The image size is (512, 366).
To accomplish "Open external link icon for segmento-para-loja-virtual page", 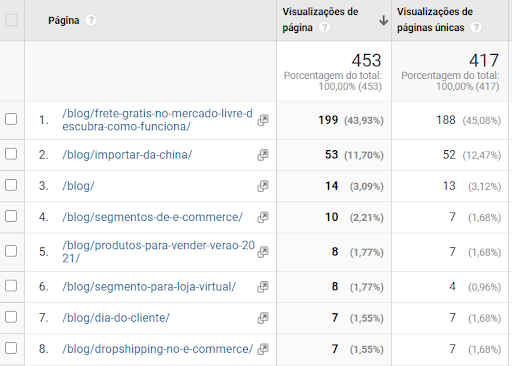I will [263, 287].
